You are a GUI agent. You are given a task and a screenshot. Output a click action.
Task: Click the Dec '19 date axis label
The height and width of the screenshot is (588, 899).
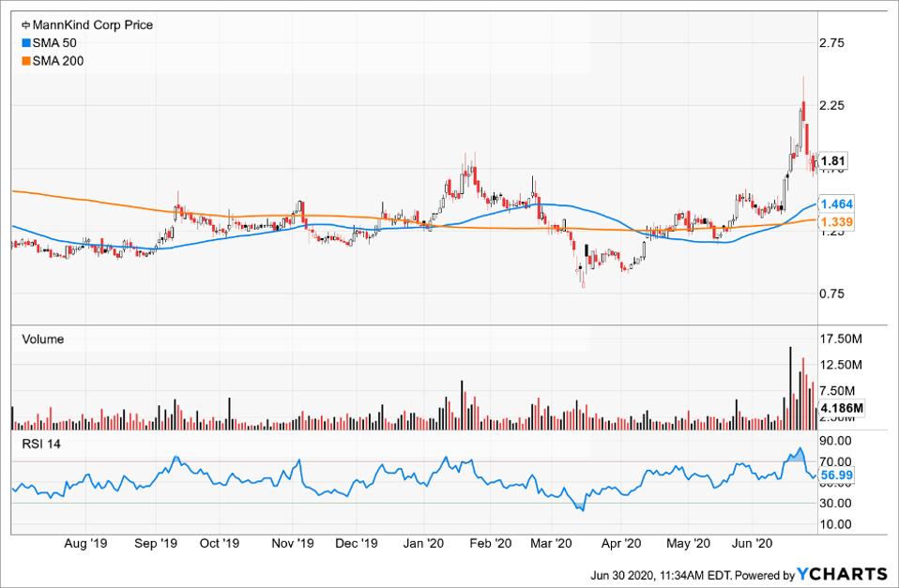[x=356, y=543]
